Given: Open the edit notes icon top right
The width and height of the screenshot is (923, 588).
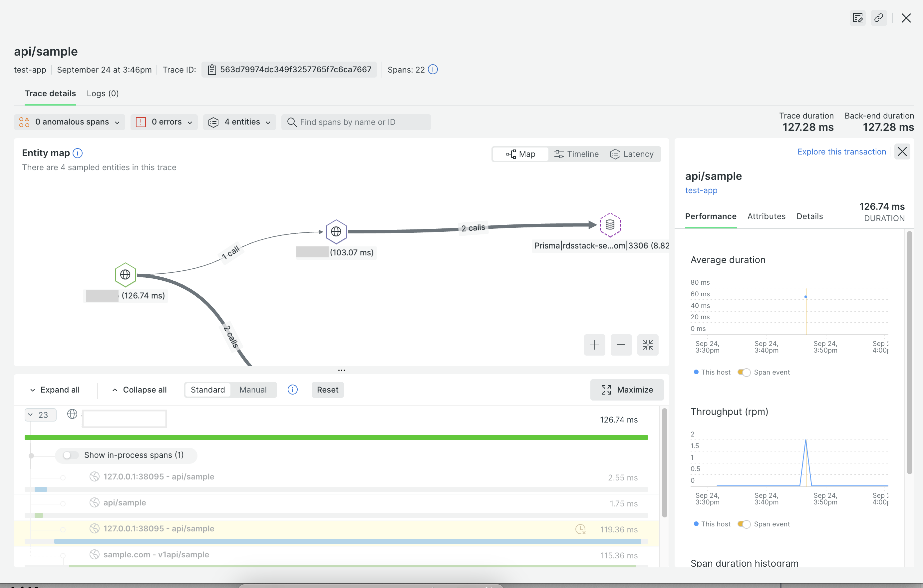Looking at the screenshot, I should [857, 18].
